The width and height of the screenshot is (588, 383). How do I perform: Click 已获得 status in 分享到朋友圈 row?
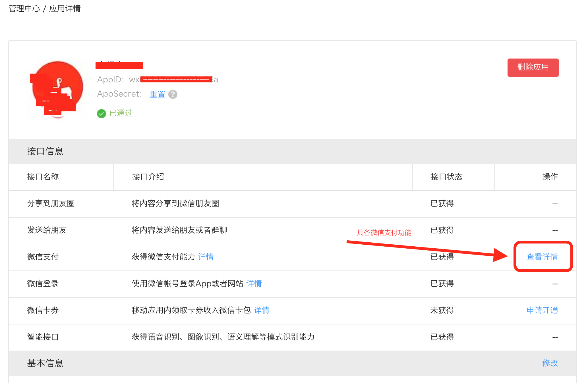[x=442, y=203]
